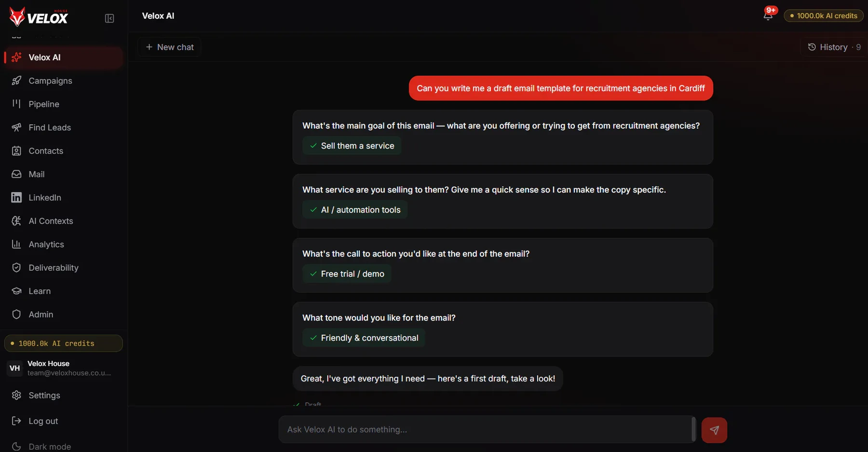Click the chat input scrollbar handle

(693, 429)
